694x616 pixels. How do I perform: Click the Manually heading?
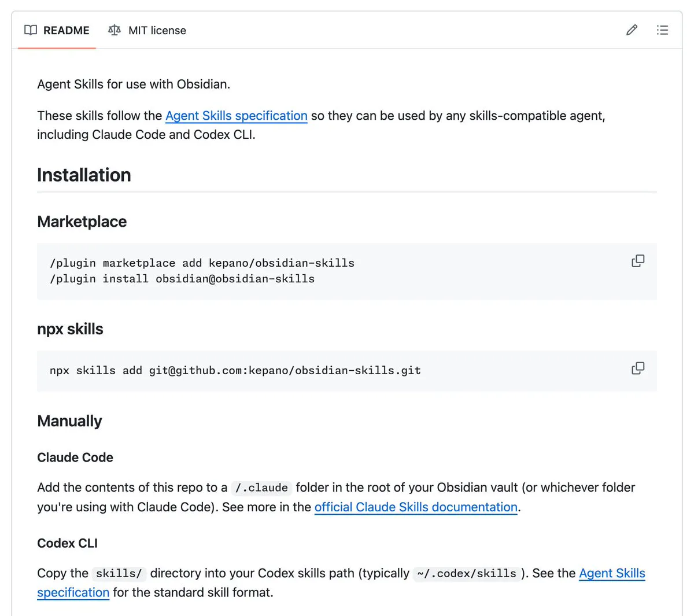[x=69, y=421]
